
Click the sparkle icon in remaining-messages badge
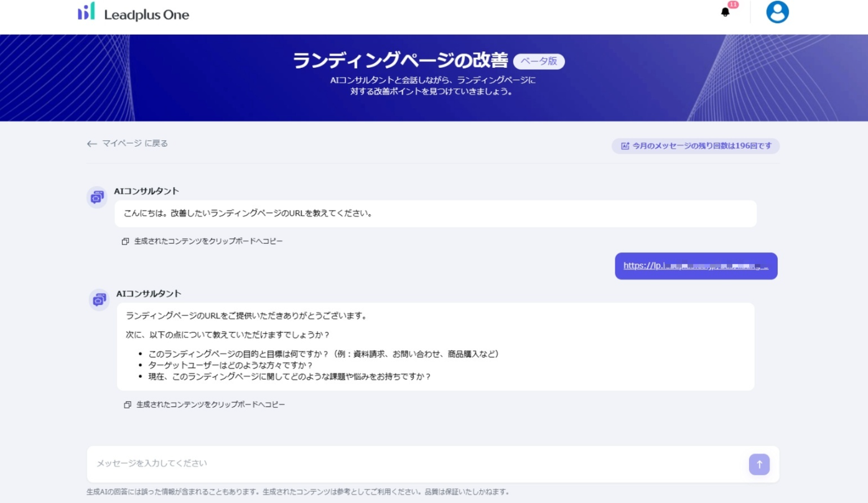(x=625, y=146)
